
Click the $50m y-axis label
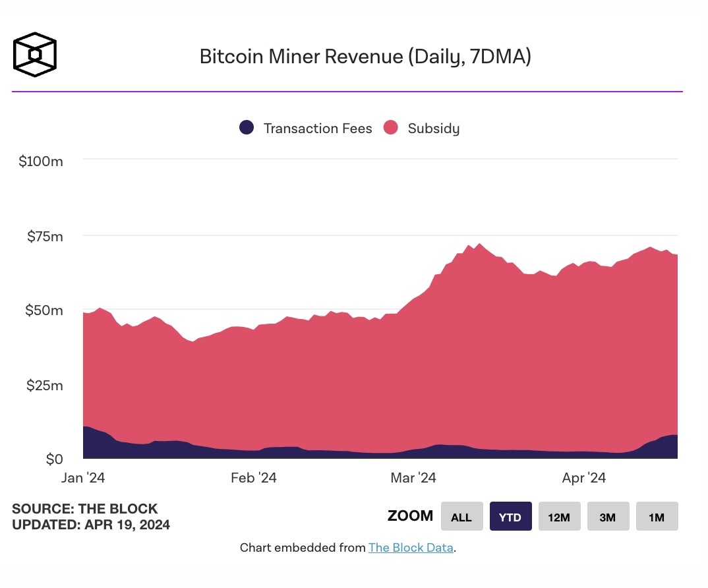(44, 310)
